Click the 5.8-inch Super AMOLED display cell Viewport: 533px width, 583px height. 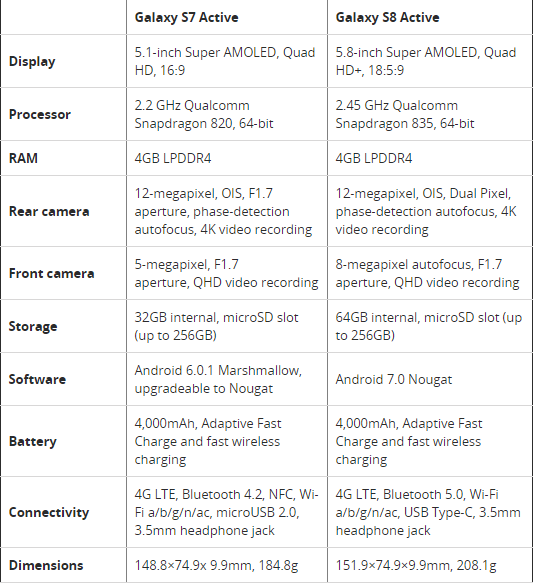pos(430,61)
